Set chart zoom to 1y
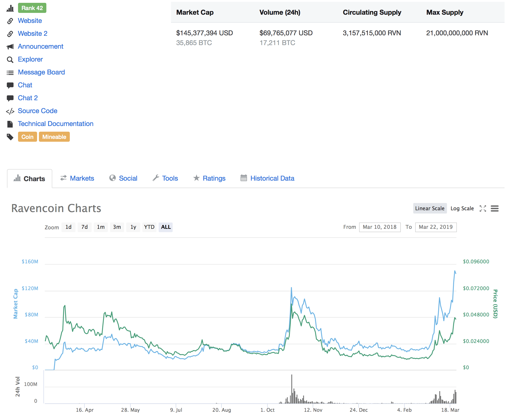Screen dimensions: 511x420 (133, 227)
